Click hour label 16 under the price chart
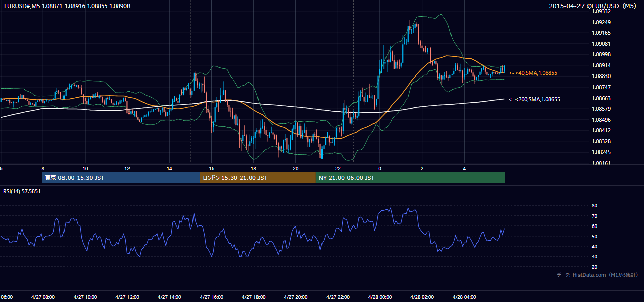The width and height of the screenshot is (644, 302). point(212,168)
